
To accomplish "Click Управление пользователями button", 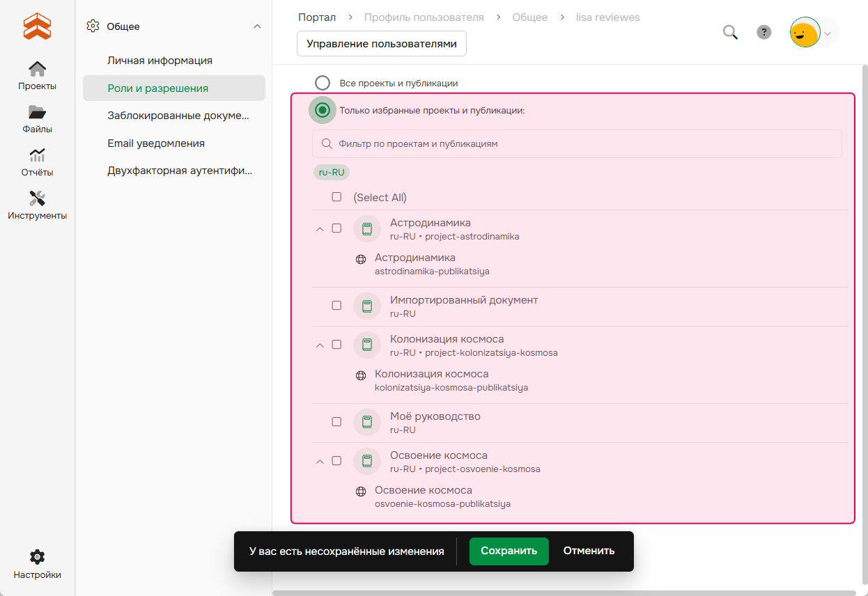I will click(382, 43).
